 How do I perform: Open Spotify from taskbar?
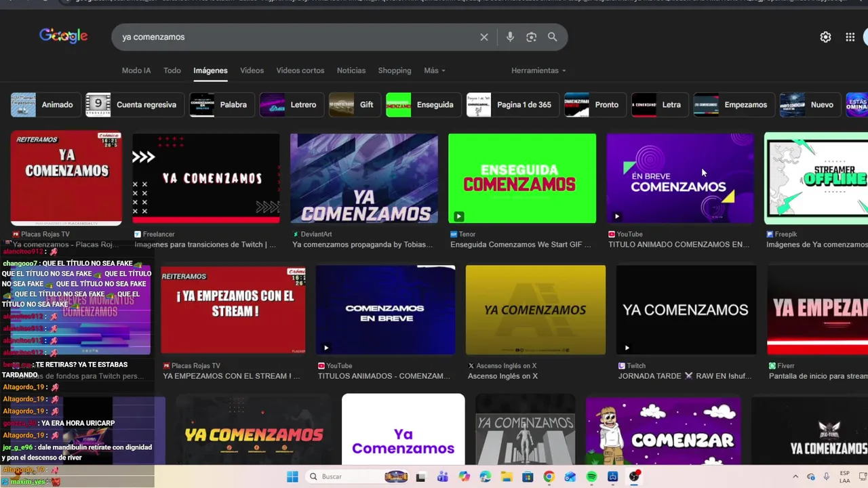coord(591,476)
